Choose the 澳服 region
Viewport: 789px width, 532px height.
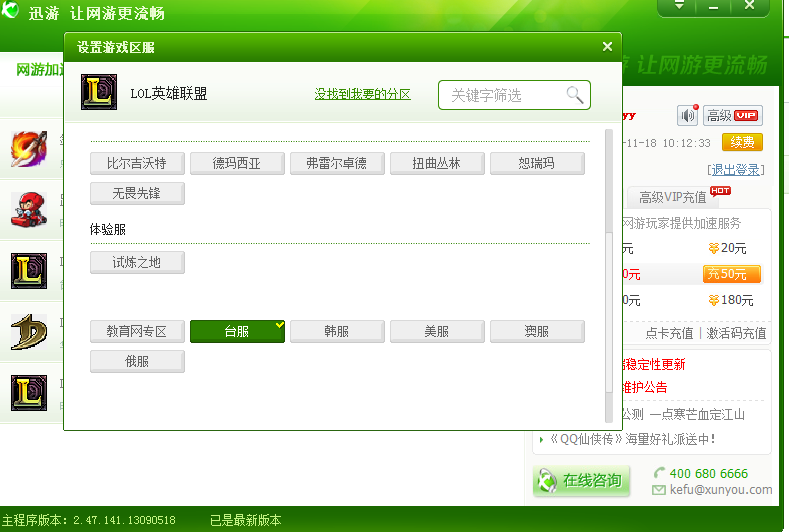pos(537,331)
